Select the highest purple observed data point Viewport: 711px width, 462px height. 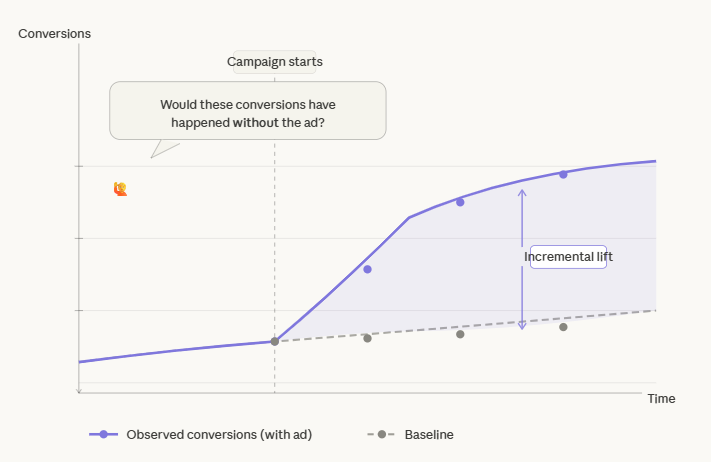(563, 174)
